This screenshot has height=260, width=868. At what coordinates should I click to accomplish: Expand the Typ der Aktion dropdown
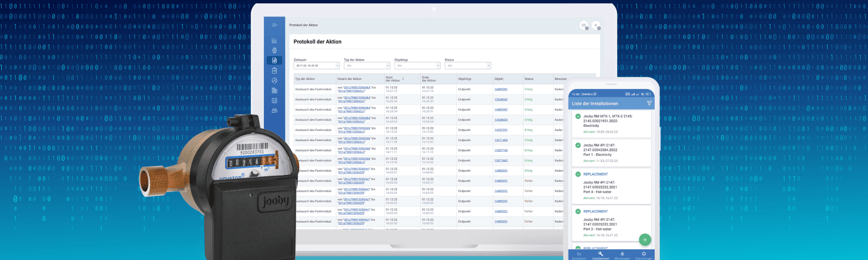point(366,66)
